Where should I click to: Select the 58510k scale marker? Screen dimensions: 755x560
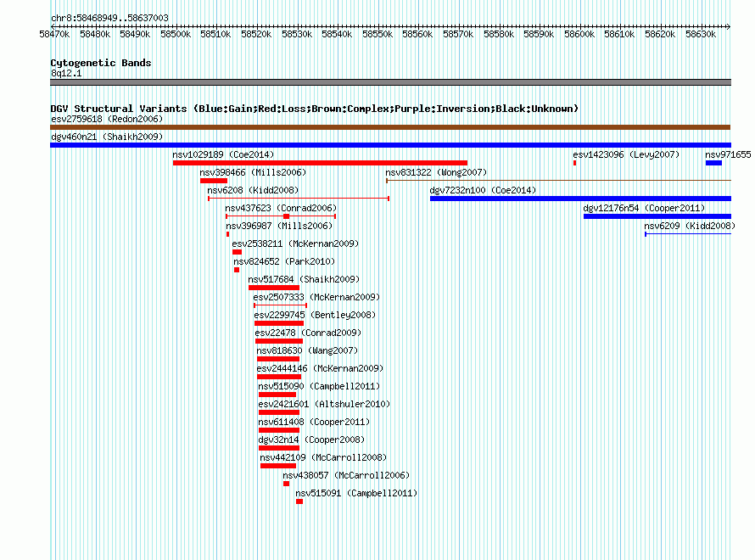point(215,34)
